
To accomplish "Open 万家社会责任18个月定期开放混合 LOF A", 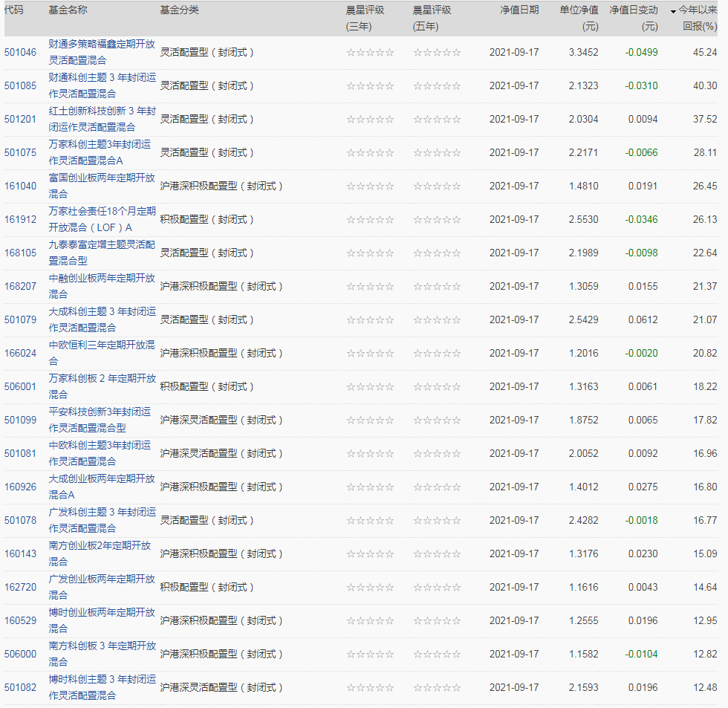I will pyautogui.click(x=103, y=219).
